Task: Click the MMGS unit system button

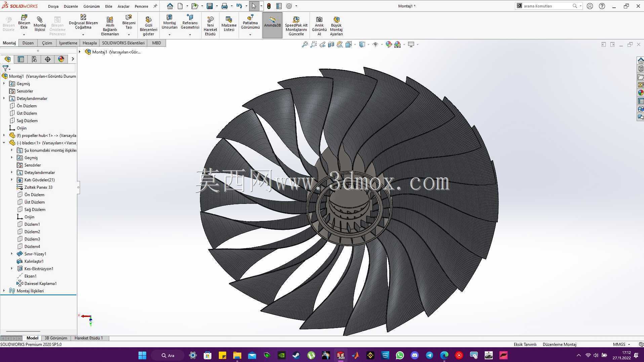Action: point(621,345)
